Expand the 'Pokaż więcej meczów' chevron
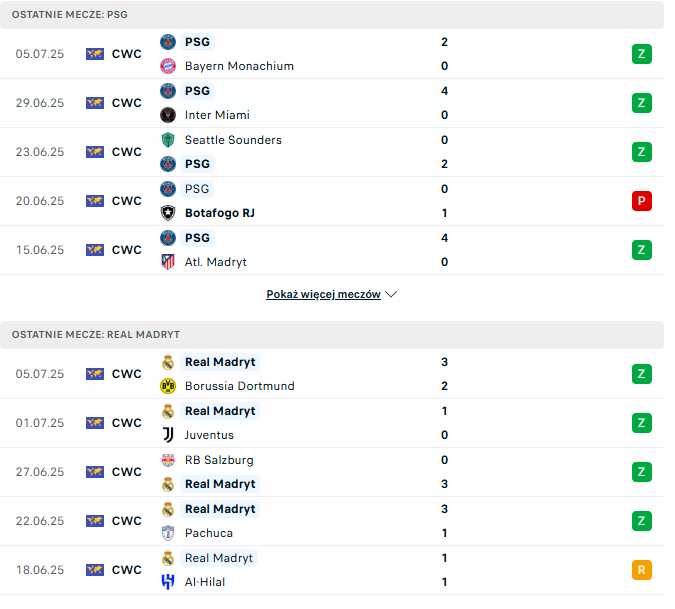This screenshot has width=675, height=609. pyautogui.click(x=391, y=295)
